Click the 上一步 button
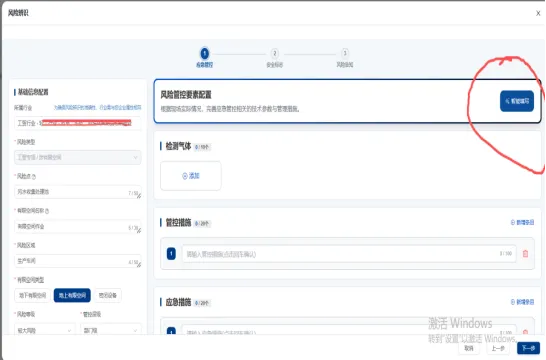This screenshot has height=360, width=546. [498, 348]
